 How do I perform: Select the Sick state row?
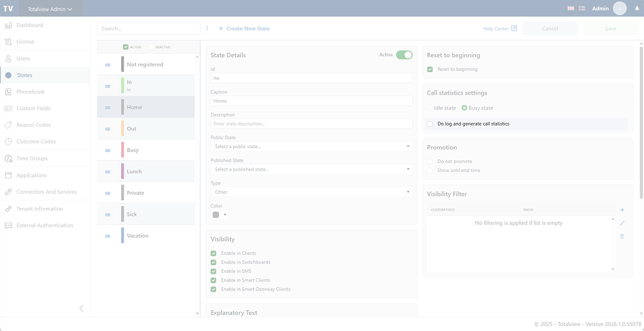coord(146,214)
